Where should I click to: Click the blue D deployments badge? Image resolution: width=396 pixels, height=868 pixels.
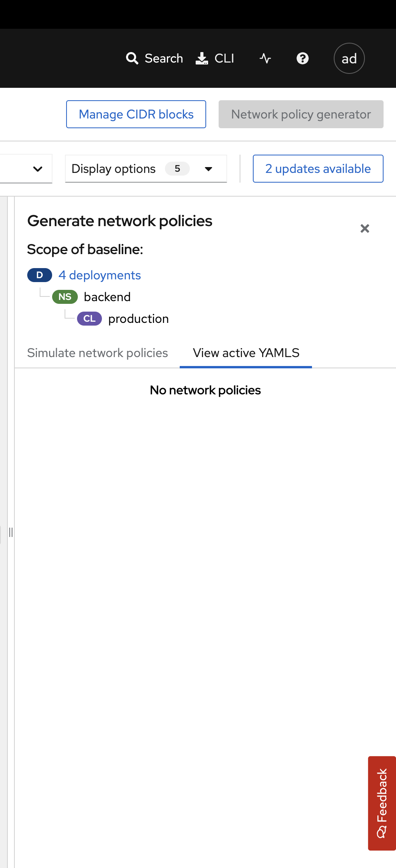(40, 275)
